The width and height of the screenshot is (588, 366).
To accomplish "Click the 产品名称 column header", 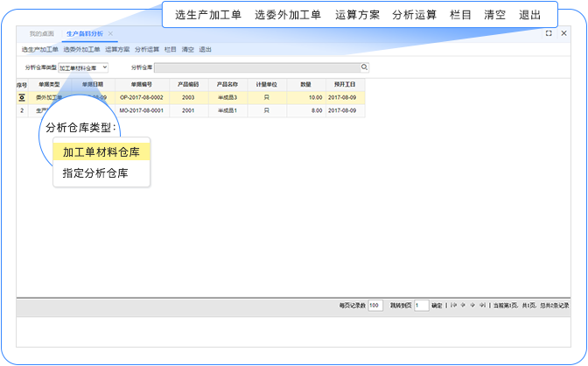I will [x=227, y=85].
